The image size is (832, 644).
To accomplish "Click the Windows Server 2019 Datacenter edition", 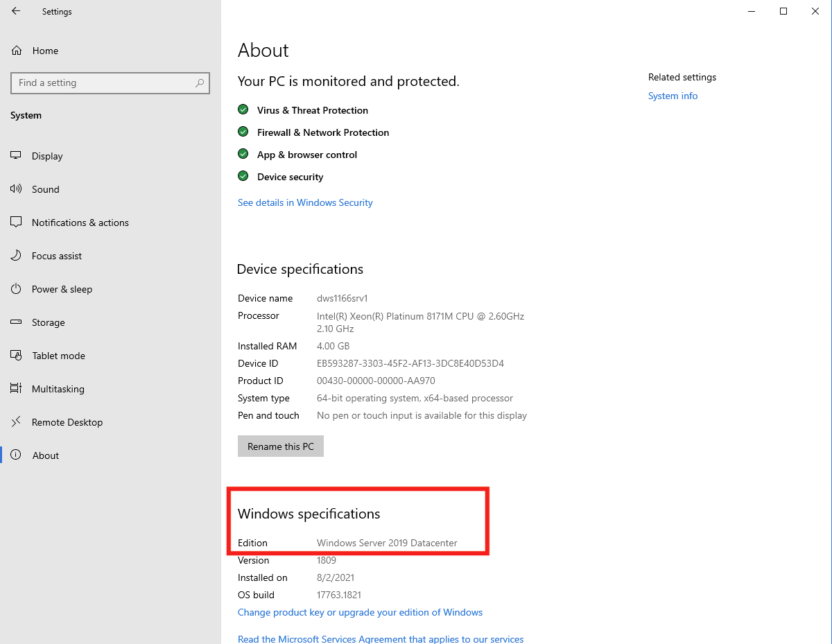I will point(387,543).
